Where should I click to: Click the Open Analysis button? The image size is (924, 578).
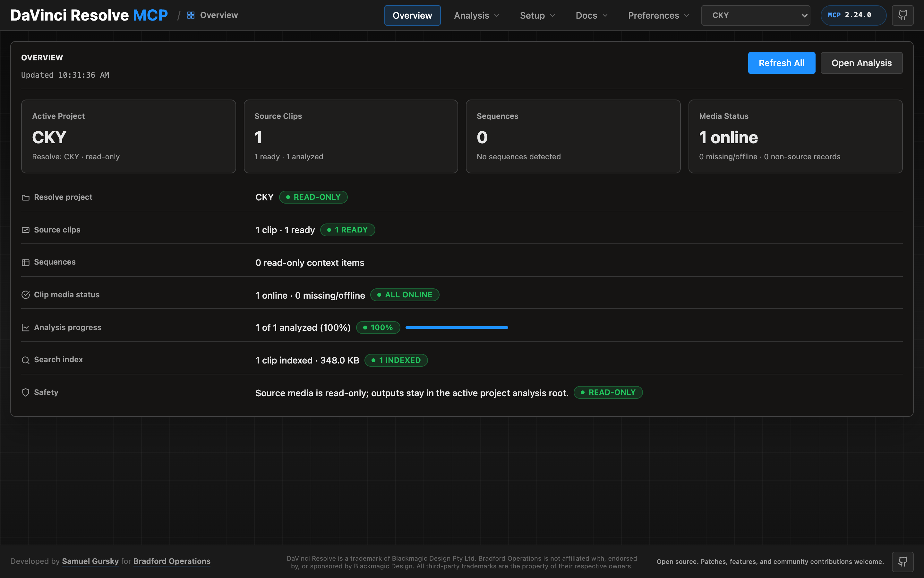[862, 63]
